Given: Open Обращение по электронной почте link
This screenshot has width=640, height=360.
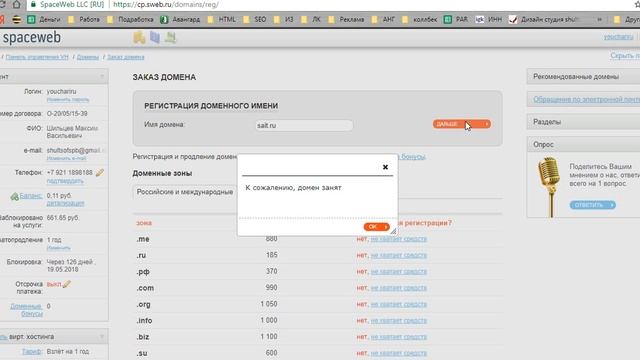Looking at the screenshot, I should click(x=587, y=99).
